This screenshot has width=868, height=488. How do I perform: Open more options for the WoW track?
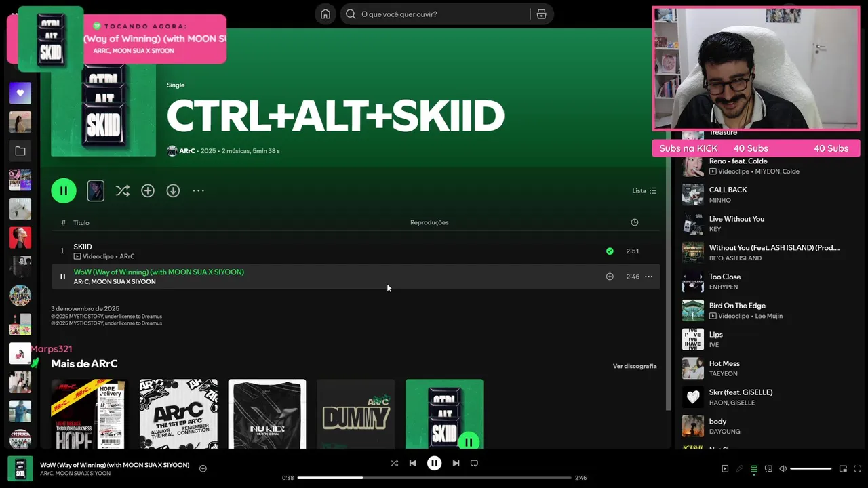coord(649,277)
